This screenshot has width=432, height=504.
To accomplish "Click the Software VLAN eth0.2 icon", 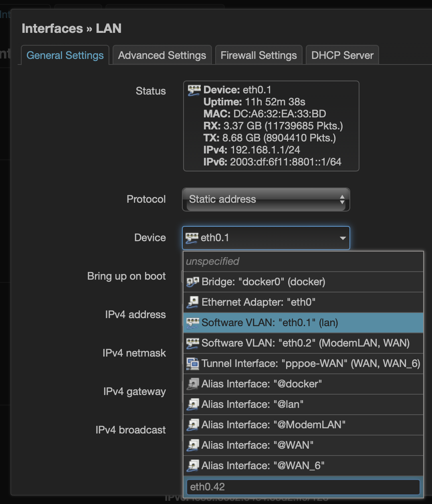I will coord(193,343).
